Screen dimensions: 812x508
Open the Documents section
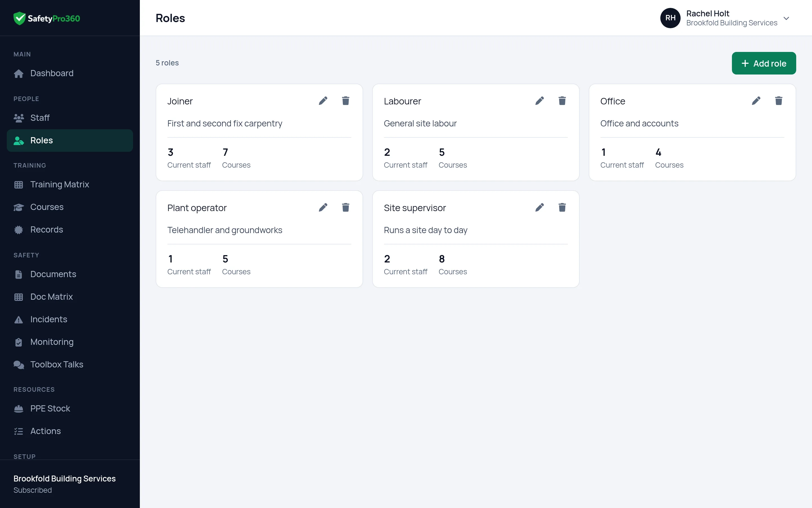[70, 274]
